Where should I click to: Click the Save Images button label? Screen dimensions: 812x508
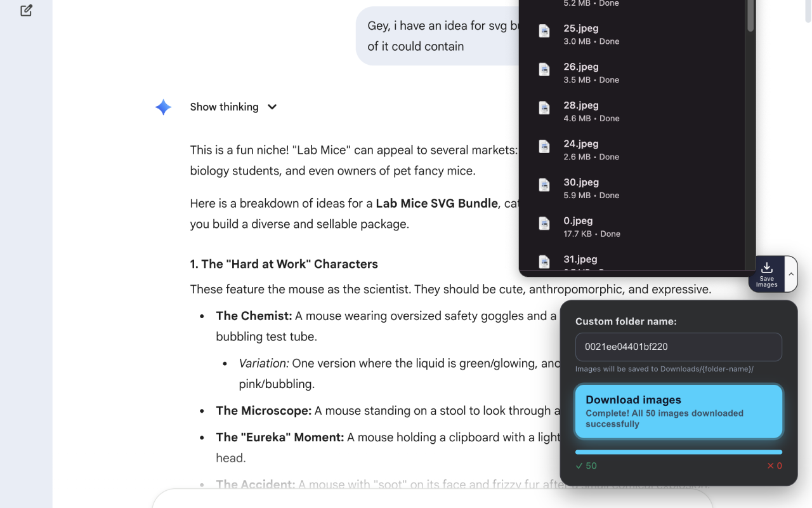coord(766,282)
